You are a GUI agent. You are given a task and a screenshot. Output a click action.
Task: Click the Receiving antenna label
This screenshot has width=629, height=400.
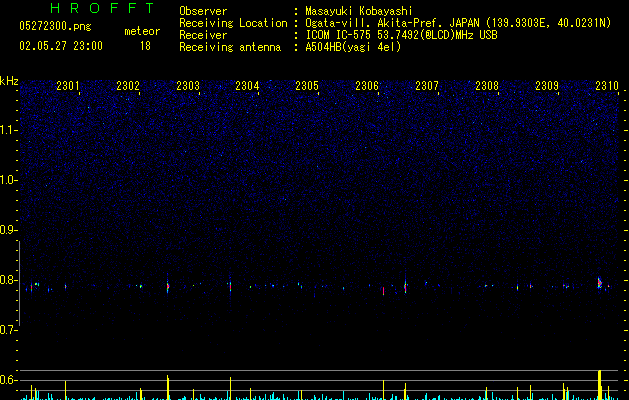(230, 47)
